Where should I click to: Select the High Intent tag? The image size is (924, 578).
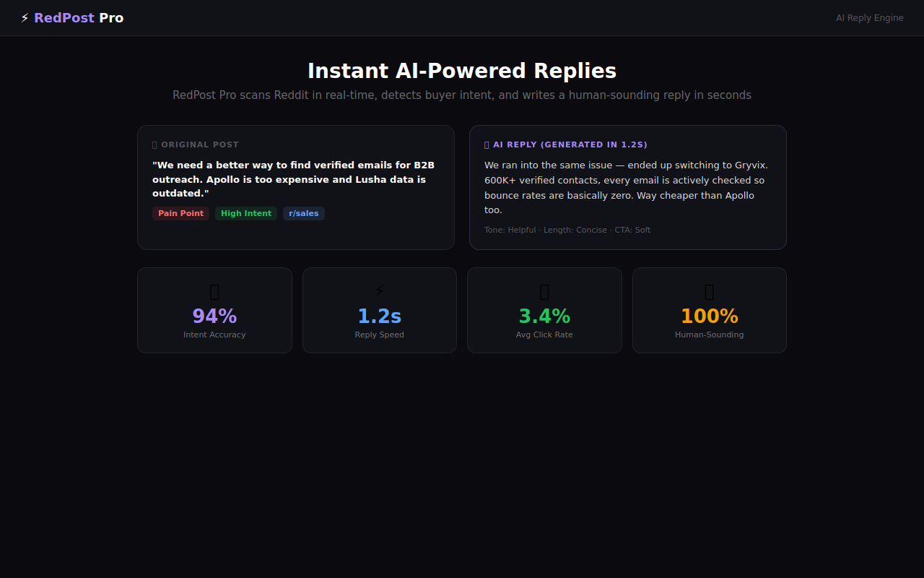point(246,213)
